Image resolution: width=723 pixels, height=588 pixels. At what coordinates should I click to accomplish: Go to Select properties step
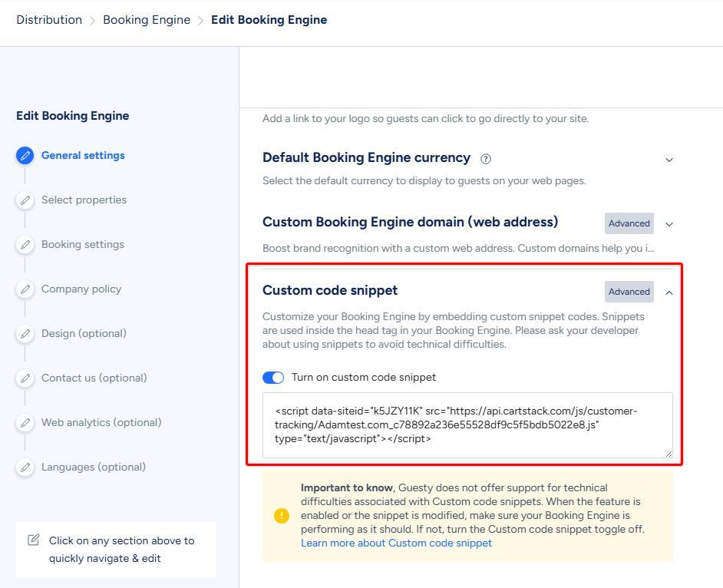(84, 200)
